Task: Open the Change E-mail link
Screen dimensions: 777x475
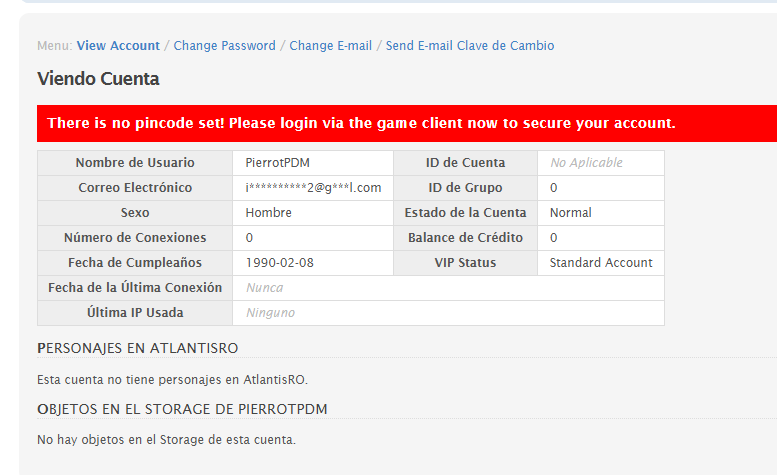Action: coord(331,46)
